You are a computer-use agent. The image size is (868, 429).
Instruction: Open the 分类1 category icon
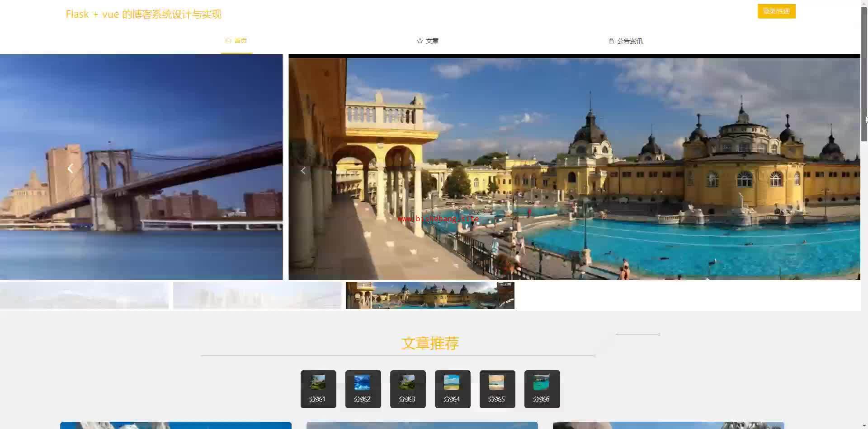click(x=318, y=389)
